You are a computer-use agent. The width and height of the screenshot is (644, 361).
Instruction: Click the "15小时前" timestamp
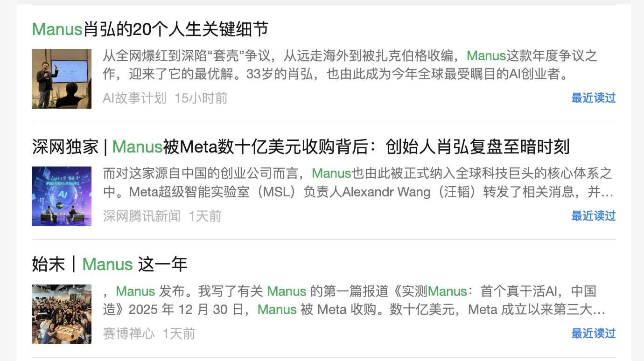coord(201,98)
